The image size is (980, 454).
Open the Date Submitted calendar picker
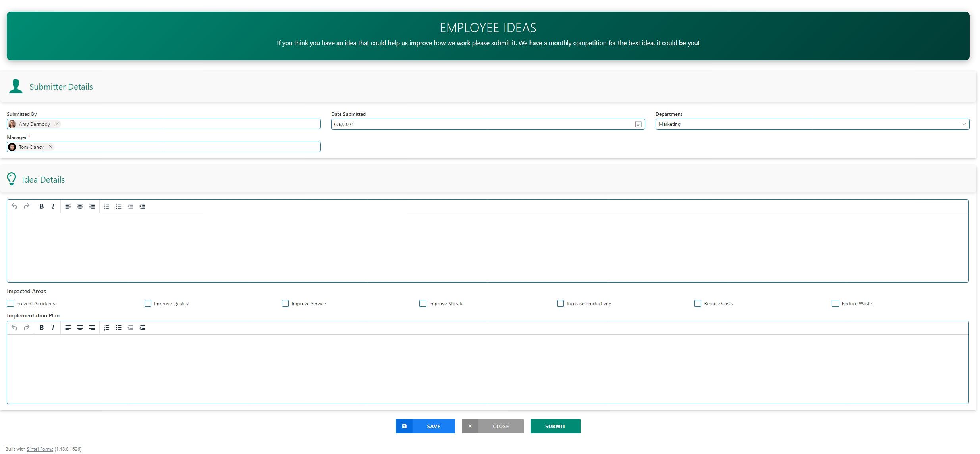pyautogui.click(x=638, y=124)
